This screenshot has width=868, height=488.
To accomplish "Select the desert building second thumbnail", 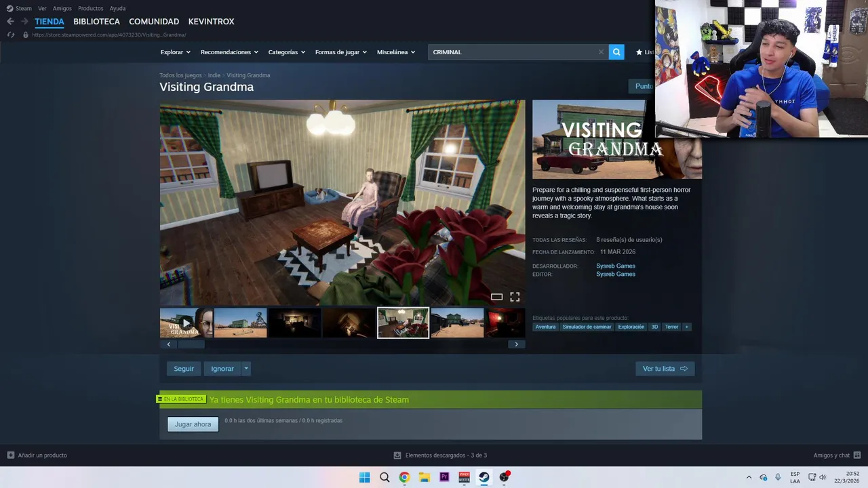I will (240, 323).
